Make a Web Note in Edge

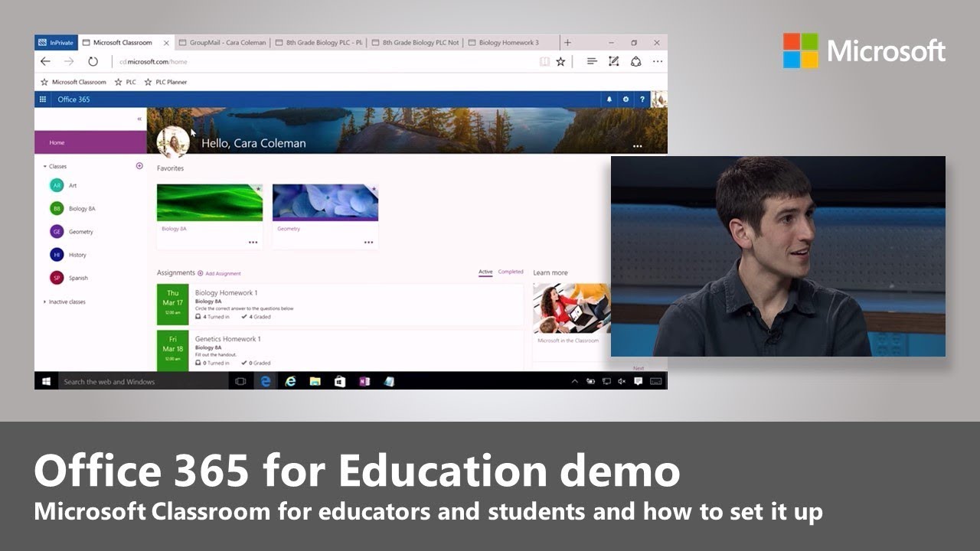pyautogui.click(x=613, y=61)
